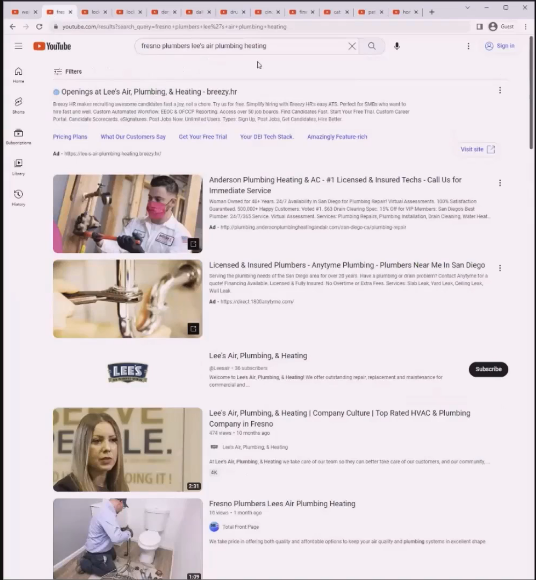Open Filters for search results
The height and width of the screenshot is (580, 536).
click(x=68, y=71)
